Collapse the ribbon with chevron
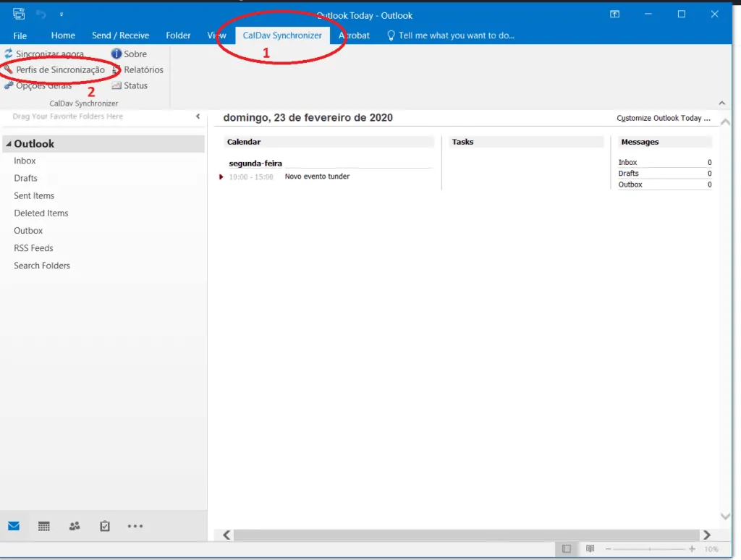 (x=721, y=103)
